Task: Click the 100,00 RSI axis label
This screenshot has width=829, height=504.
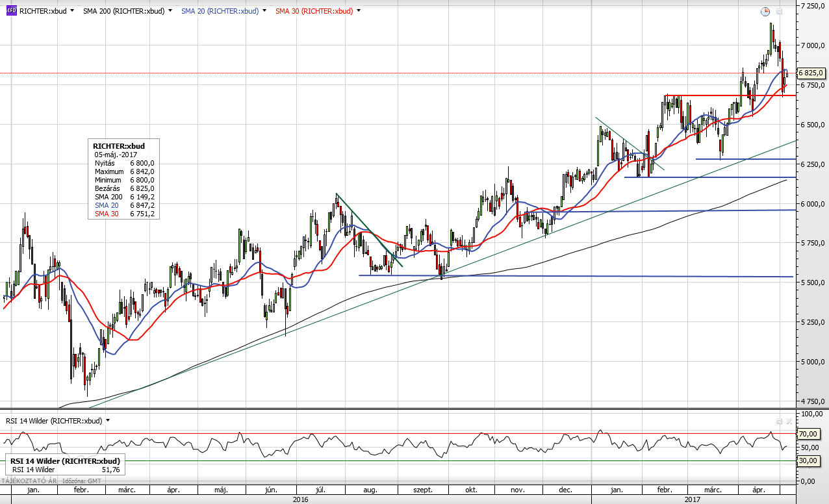Action: [811, 414]
